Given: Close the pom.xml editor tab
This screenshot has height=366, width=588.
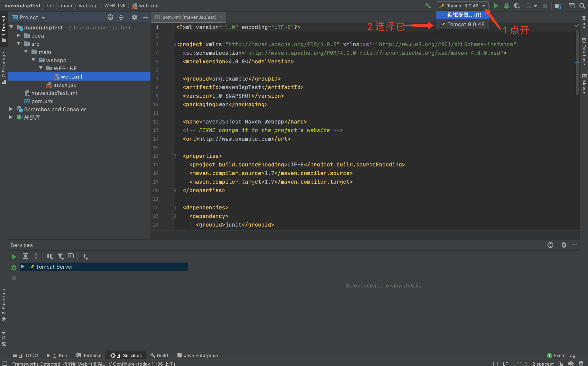Looking at the screenshot, I should coord(221,17).
